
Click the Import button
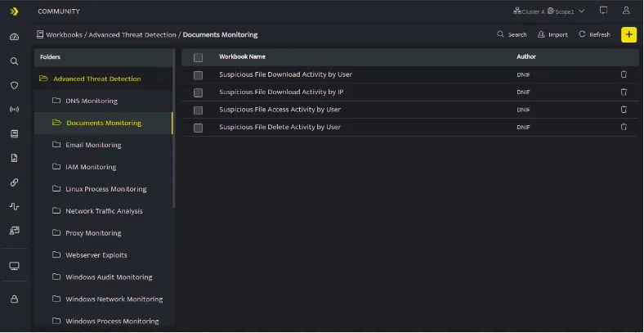552,34
